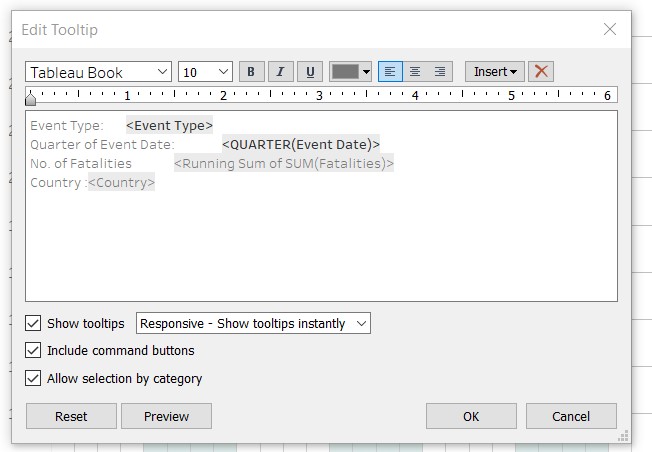The width and height of the screenshot is (652, 452).
Task: Click the OK button
Action: click(x=471, y=416)
